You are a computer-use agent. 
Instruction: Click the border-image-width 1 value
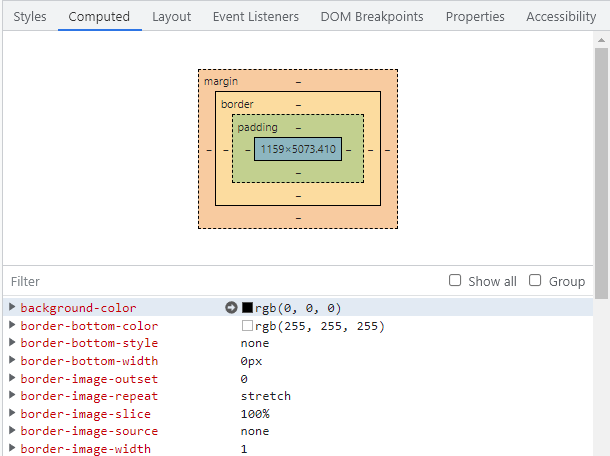click(244, 449)
